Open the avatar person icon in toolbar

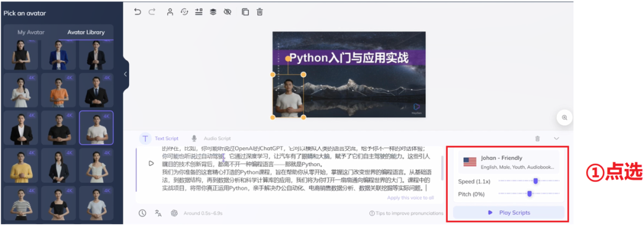tap(169, 12)
